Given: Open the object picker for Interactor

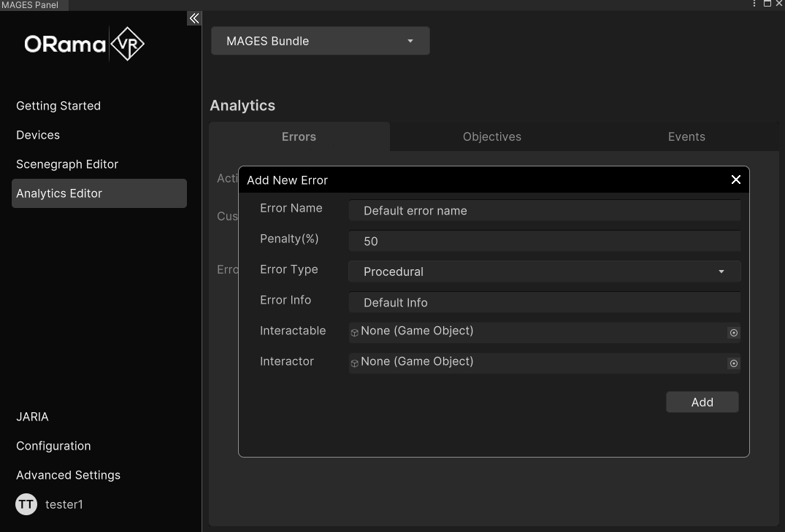Looking at the screenshot, I should (733, 363).
